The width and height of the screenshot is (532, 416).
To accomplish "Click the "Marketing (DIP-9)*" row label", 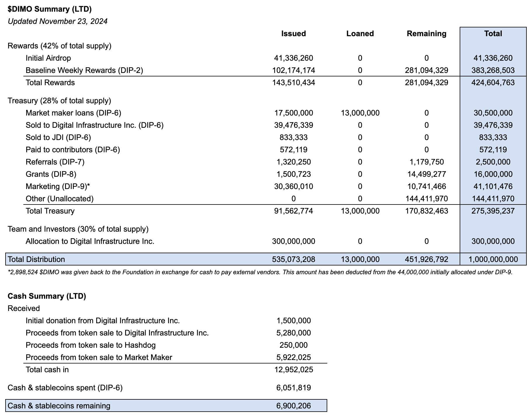I will pos(58,186).
